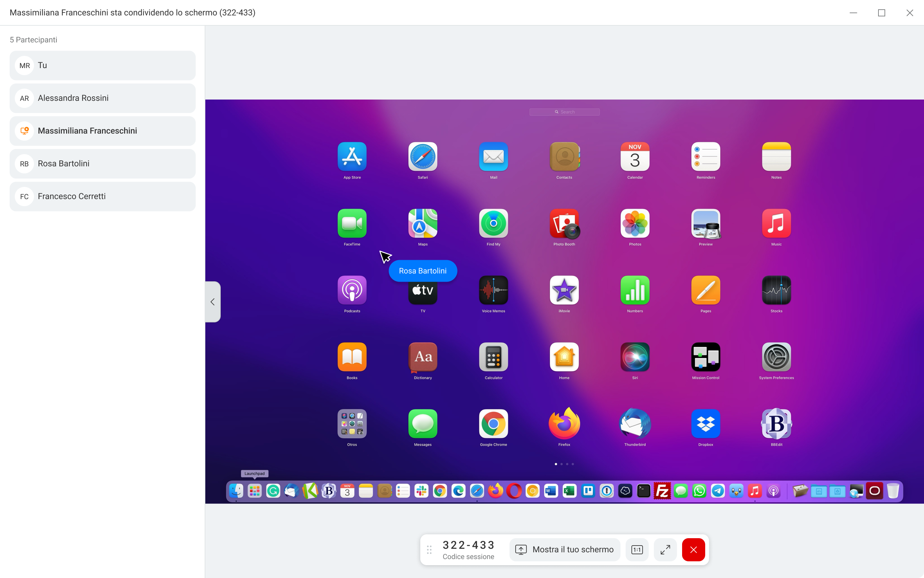
Task: Launch the Music app in Launchpad grid
Action: (776, 223)
